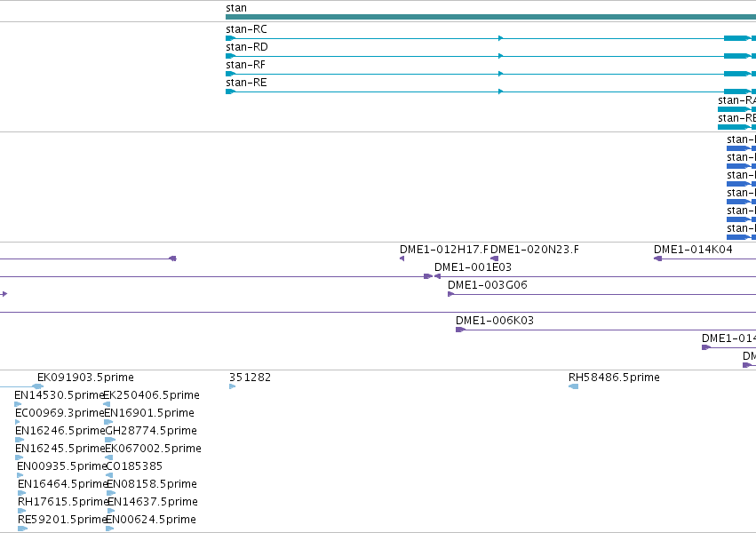The height and width of the screenshot is (533, 756).
Task: Click the EN16246.5prime feature arrow
Action: (x=20, y=440)
